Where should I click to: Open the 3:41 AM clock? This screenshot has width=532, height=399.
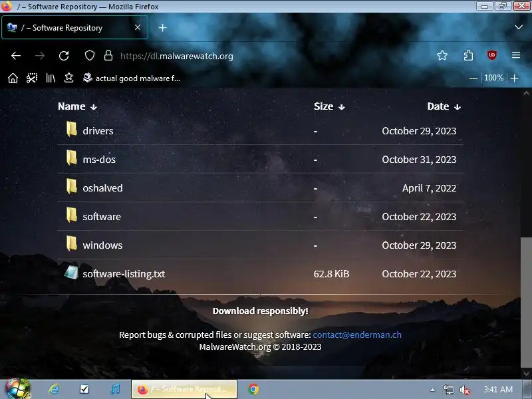[498, 390]
